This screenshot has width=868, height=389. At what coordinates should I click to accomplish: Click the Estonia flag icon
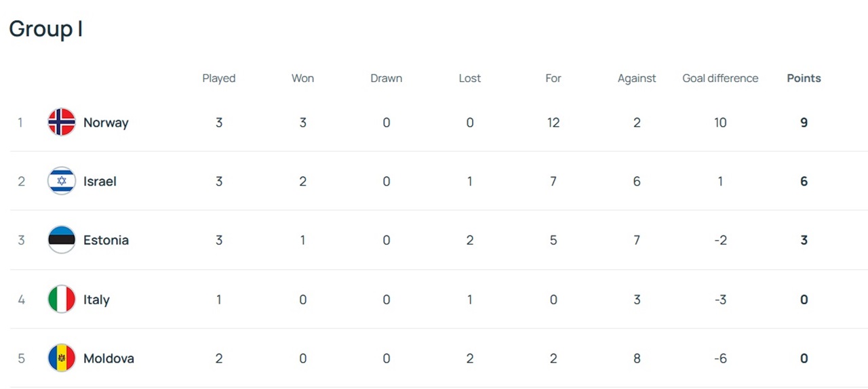62,240
